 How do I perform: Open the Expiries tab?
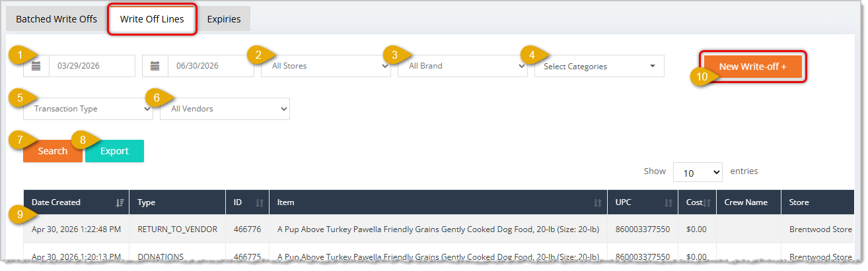pos(224,19)
